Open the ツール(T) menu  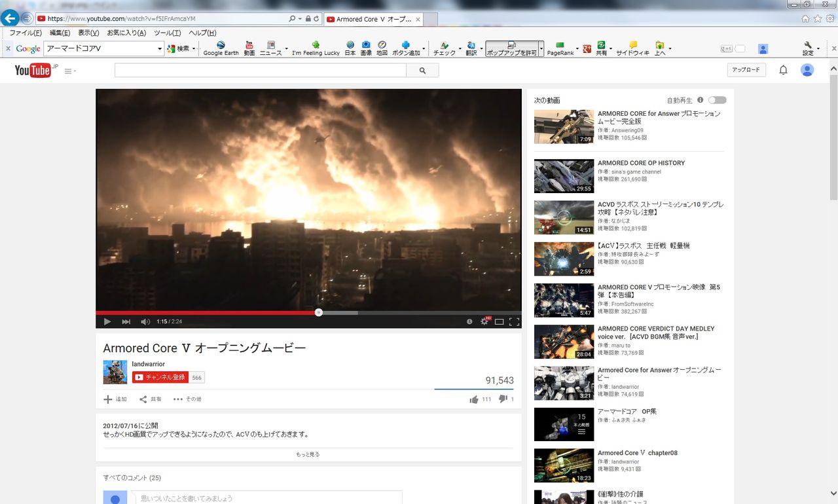[167, 33]
